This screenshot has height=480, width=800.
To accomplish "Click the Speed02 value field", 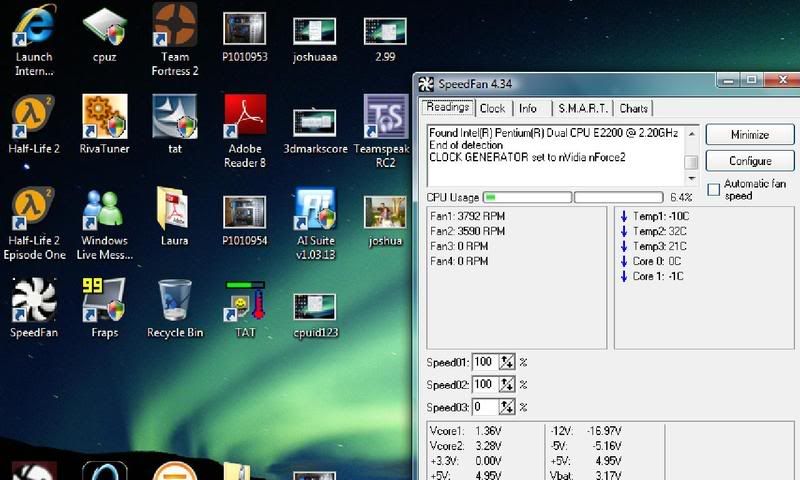I will tap(485, 384).
